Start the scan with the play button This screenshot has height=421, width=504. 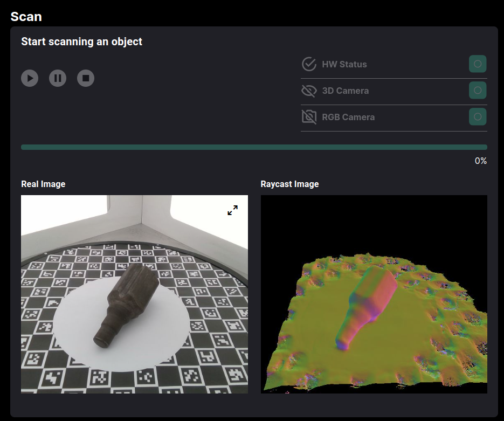[x=30, y=78]
